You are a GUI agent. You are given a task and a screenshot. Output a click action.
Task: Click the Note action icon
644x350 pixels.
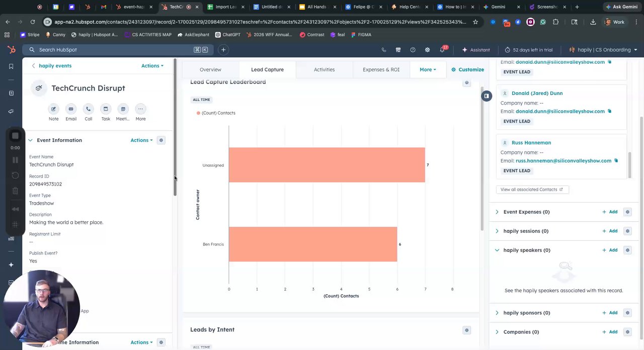coord(53,109)
